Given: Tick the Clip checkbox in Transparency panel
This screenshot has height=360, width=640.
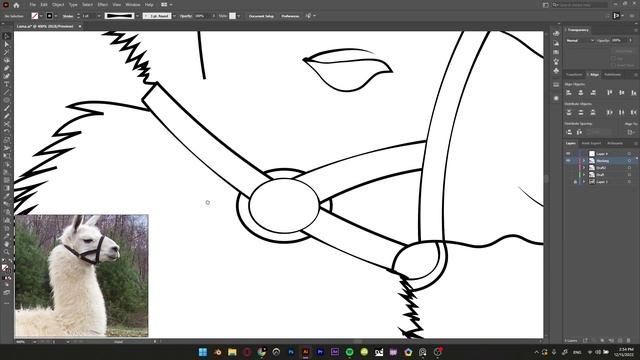Looking at the screenshot, I should [613, 59].
